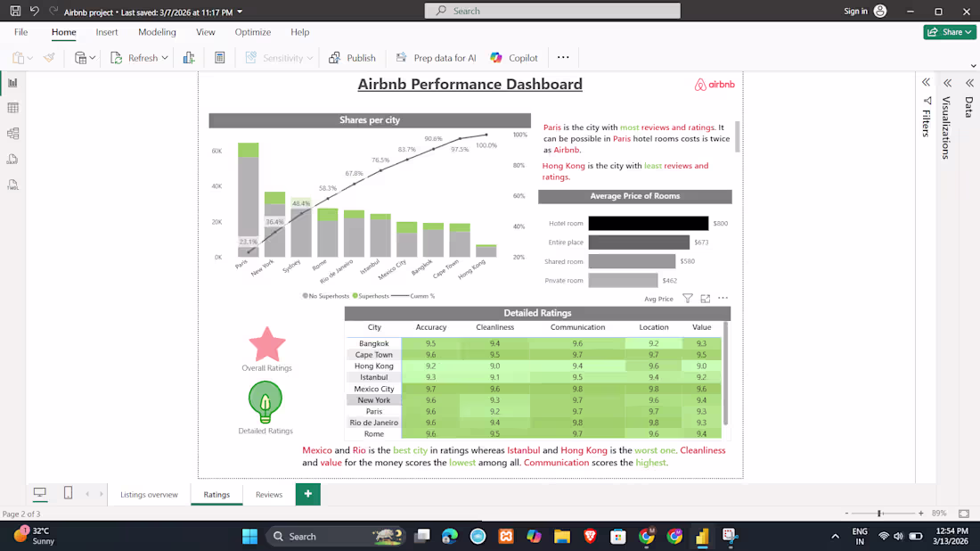
Task: Expand the ribbon with the chevron
Action: [973, 66]
